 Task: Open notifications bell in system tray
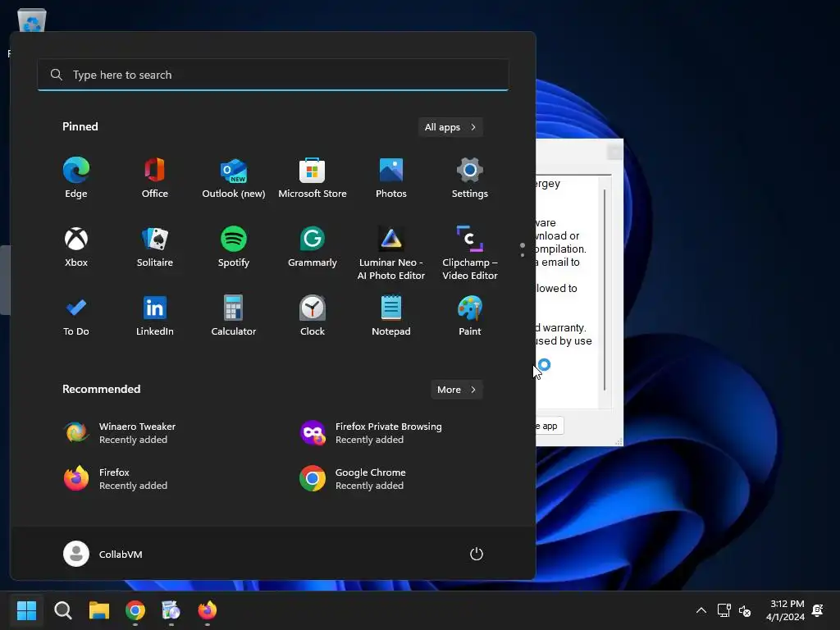coord(818,610)
